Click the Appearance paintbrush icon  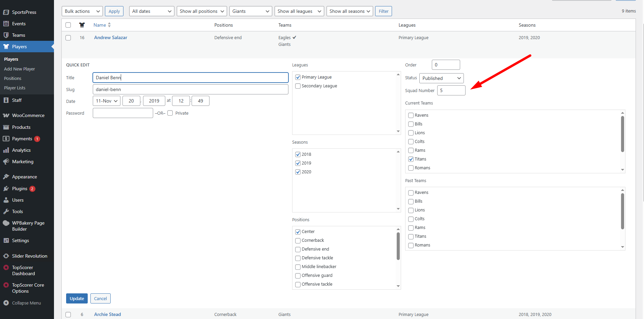(6, 177)
